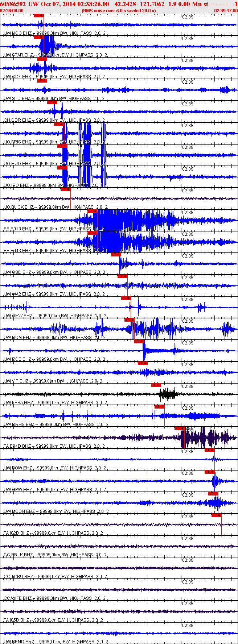Select the UW GPW EHZ station label
Screen dimensions: 238x644
(x=54, y=490)
